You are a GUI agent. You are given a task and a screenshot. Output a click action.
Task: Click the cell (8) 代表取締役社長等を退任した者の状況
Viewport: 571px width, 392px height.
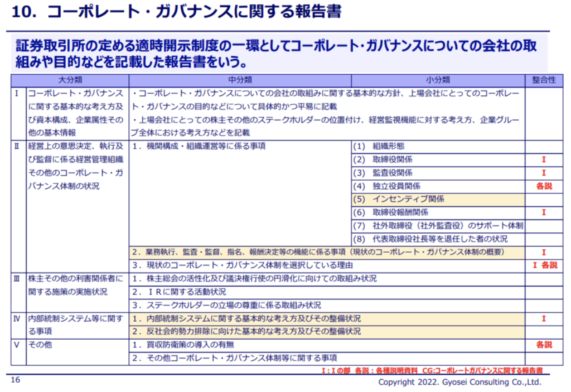[x=438, y=239]
